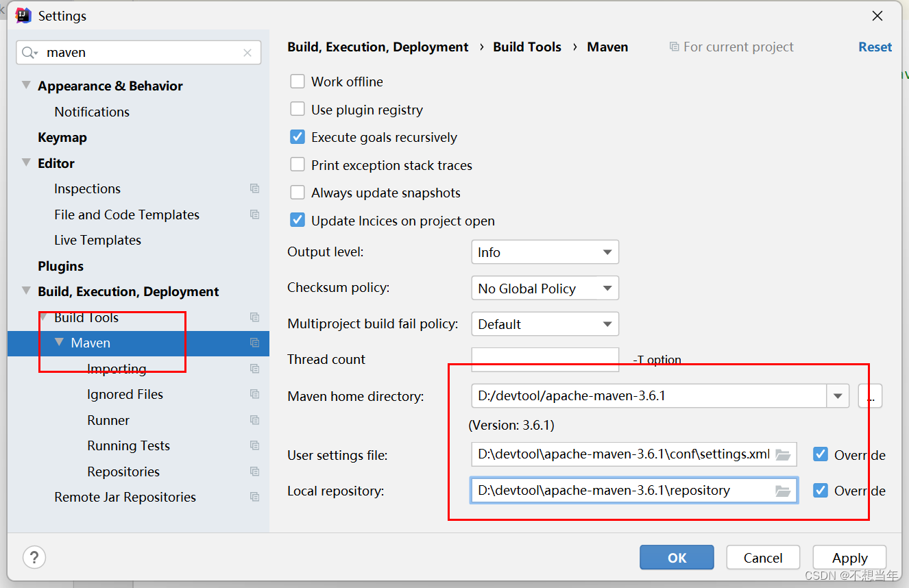Click the IntelliJ IDEA logo in title bar

coord(23,15)
